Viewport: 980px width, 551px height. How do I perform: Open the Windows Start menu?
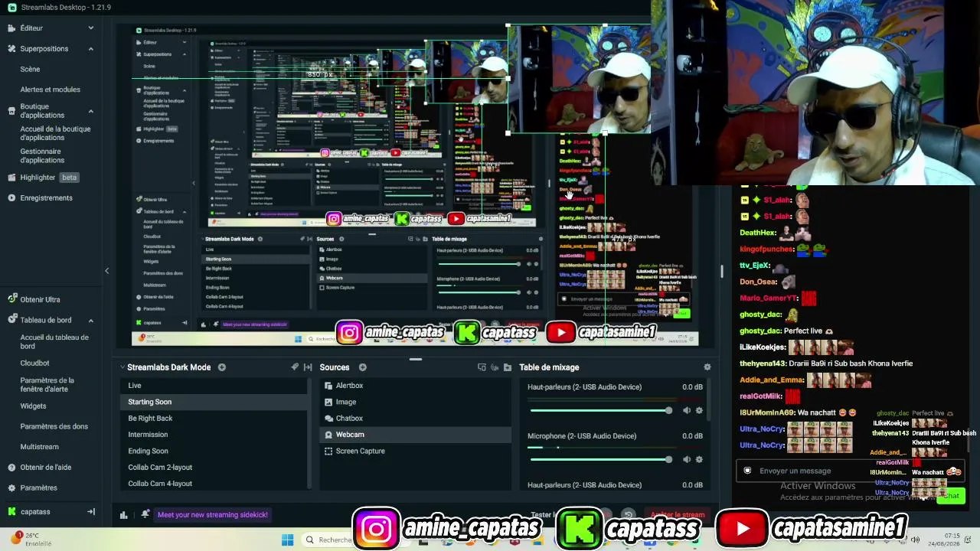click(x=288, y=540)
